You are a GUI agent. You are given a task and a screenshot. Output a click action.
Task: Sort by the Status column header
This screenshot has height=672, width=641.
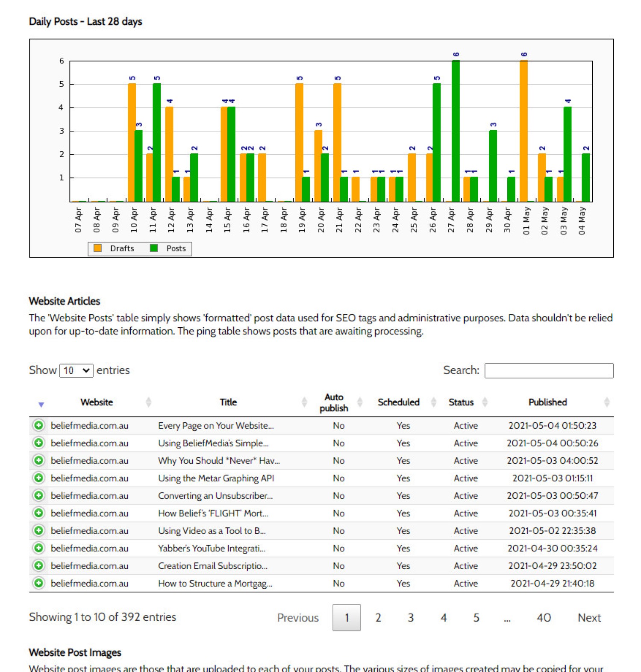[461, 402]
